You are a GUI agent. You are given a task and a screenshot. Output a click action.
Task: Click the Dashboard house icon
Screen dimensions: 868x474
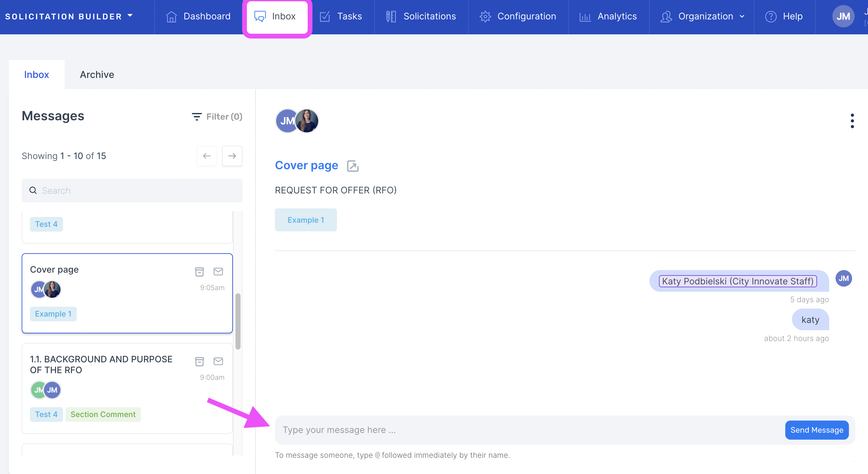pos(171,16)
